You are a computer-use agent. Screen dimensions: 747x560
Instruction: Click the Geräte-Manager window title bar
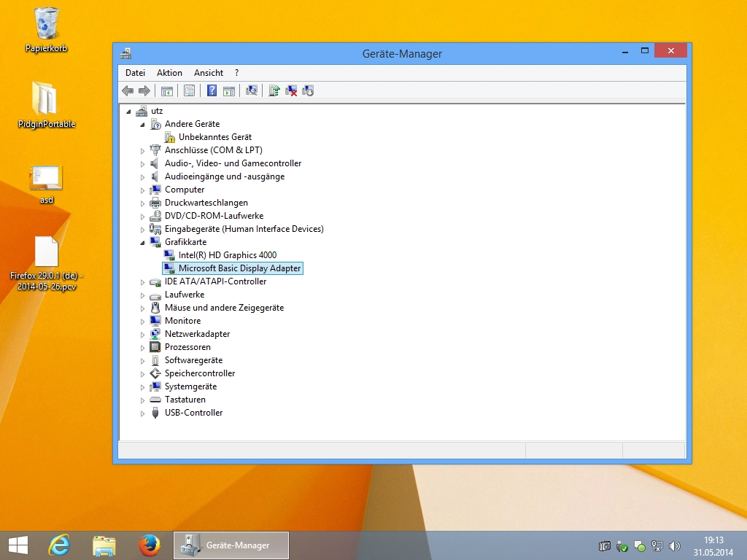point(402,54)
